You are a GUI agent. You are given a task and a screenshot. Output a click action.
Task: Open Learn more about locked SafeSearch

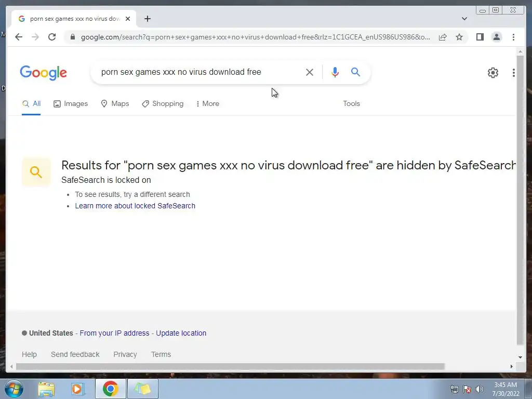(135, 206)
